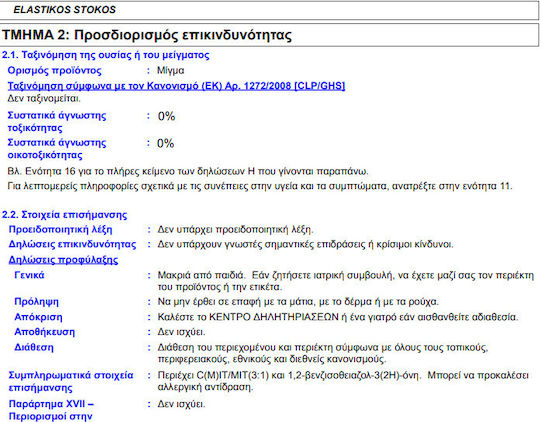Select the ΤΜΗΜΑ 2 section heading

pos(147,35)
